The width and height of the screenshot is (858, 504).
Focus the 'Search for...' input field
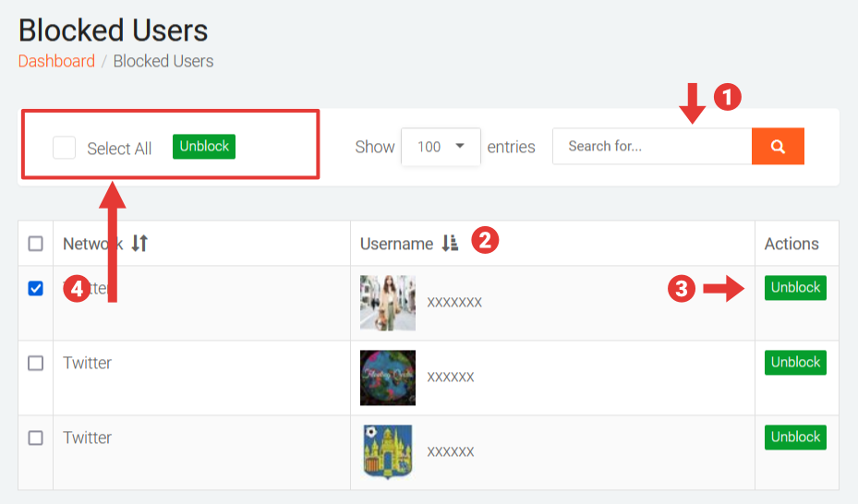tap(652, 146)
